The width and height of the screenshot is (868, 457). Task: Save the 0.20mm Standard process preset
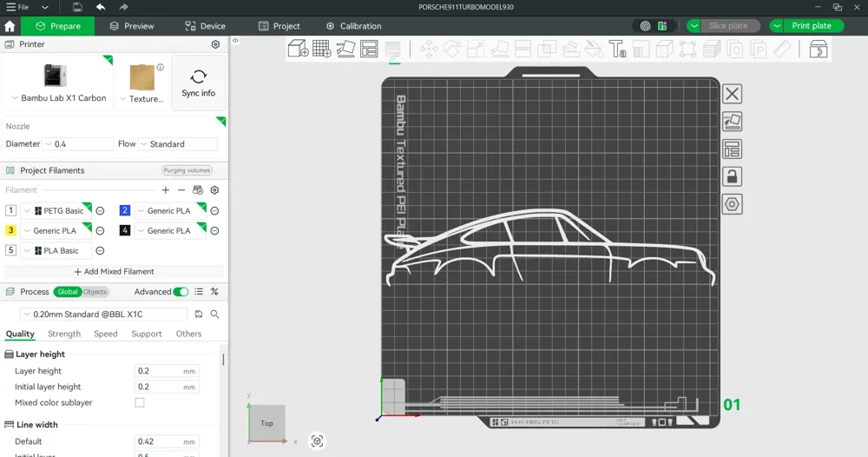(199, 315)
